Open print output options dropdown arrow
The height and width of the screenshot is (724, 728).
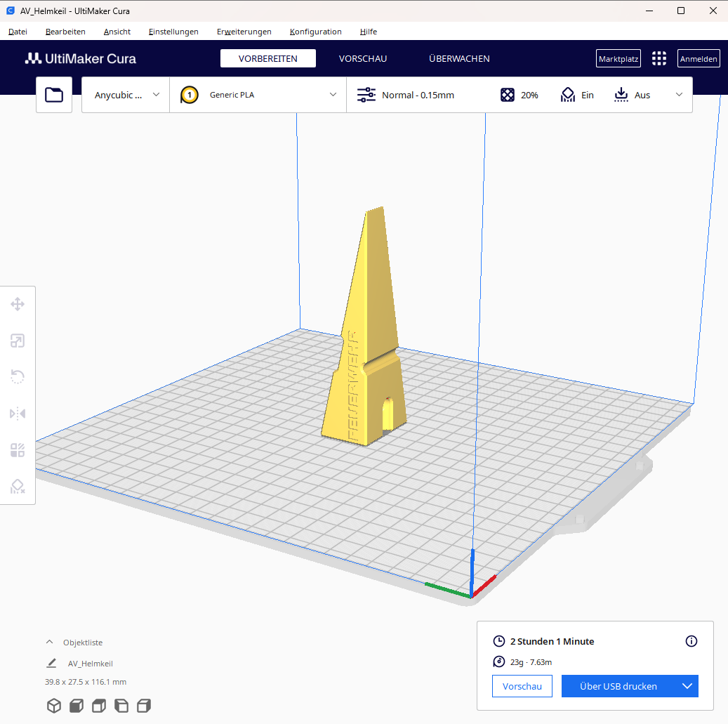tap(687, 686)
